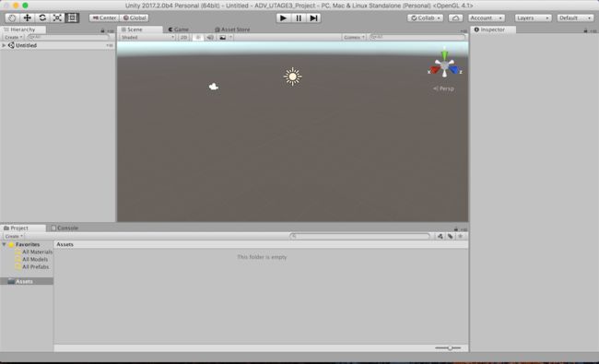
Task: Click the Assets breadcrumb label
Action: coord(65,244)
